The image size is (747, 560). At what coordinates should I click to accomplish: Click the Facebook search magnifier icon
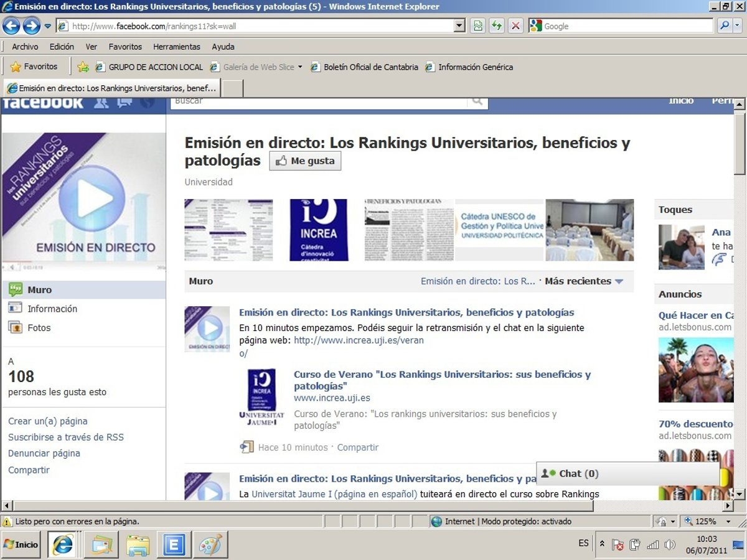click(477, 101)
